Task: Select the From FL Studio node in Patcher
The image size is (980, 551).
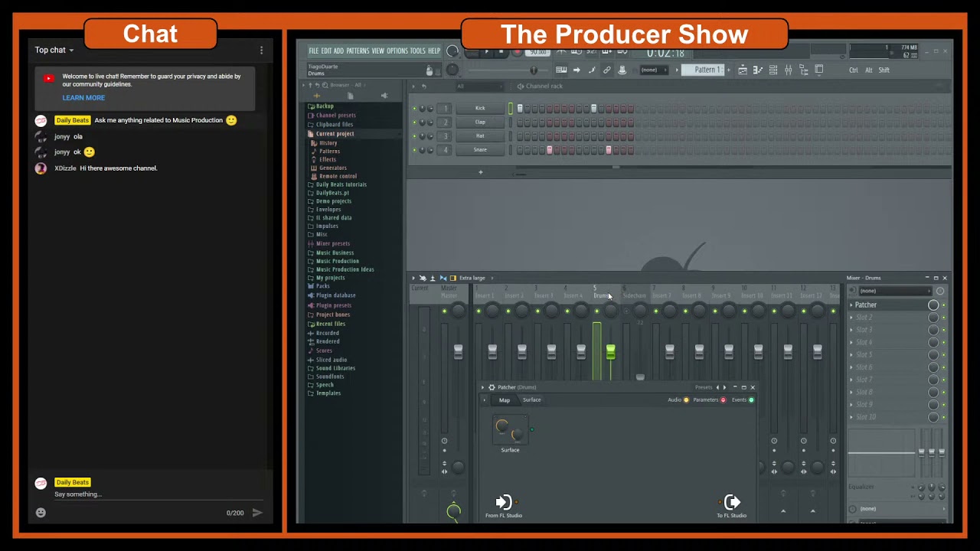Action: click(504, 505)
